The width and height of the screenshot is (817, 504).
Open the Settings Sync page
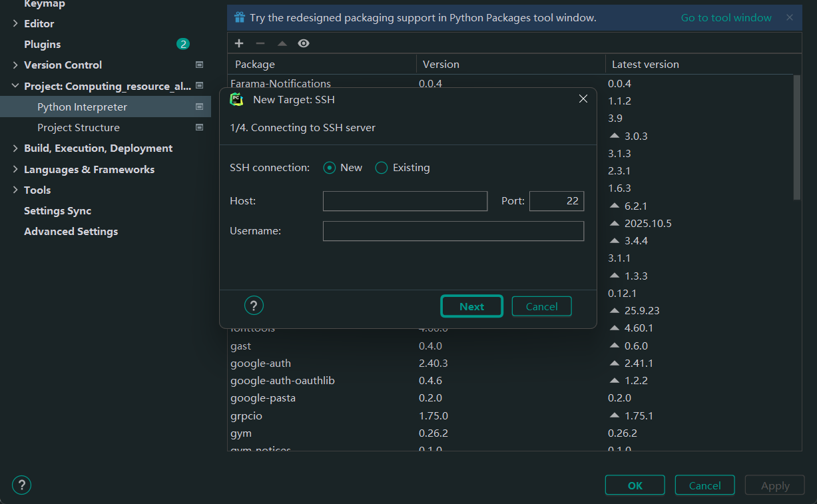(57, 211)
